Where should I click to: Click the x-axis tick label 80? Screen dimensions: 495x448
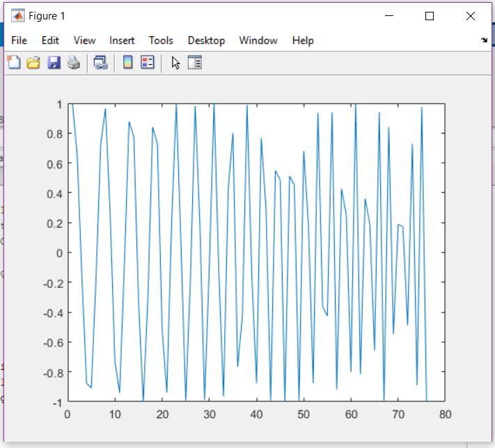point(445,414)
